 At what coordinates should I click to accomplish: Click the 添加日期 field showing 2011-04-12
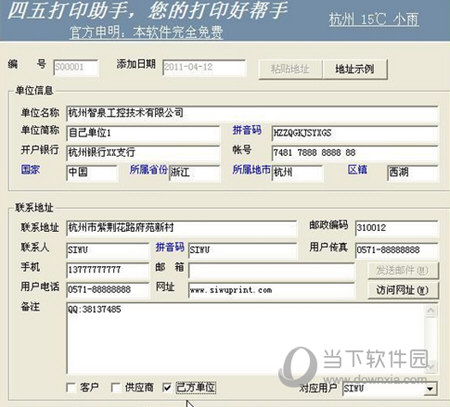(x=204, y=68)
